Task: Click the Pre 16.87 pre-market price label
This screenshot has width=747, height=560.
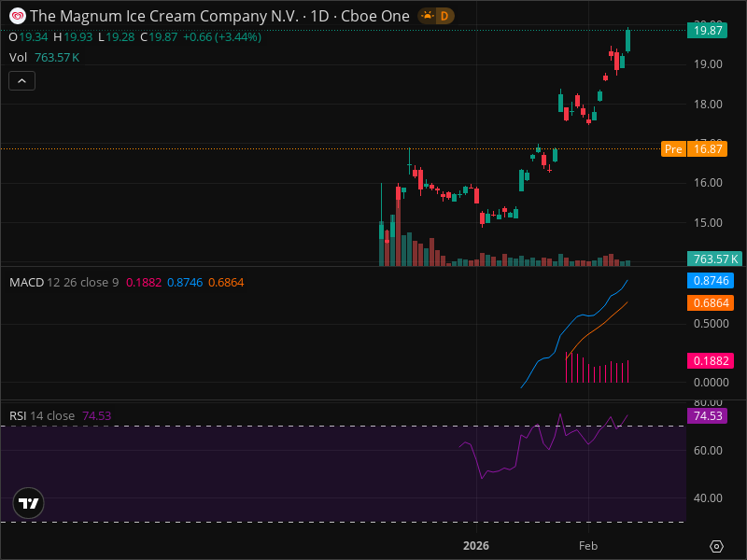Action: point(694,149)
